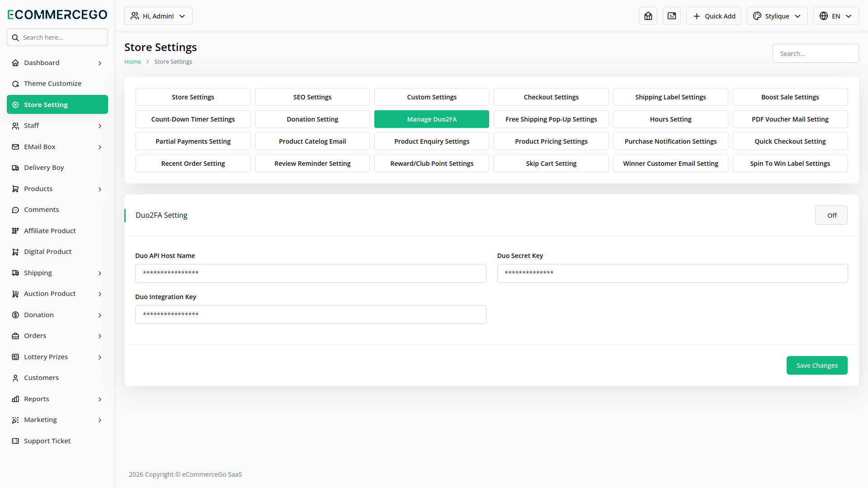Image resolution: width=868 pixels, height=488 pixels.
Task: Toggle the Duo2FA Off switch
Action: pos(831,216)
